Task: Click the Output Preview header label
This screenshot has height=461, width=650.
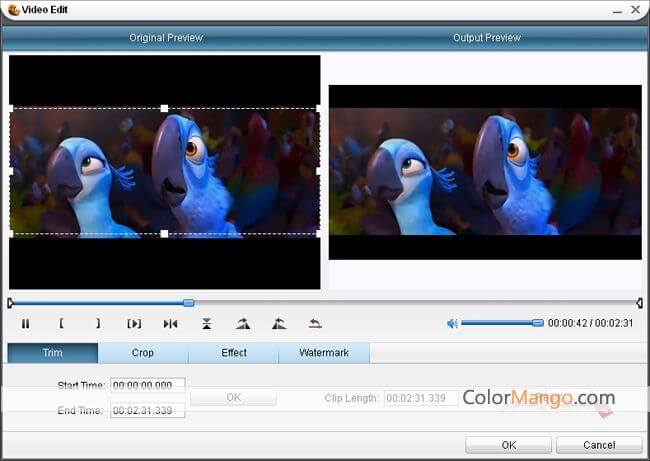Action: pyautogui.click(x=487, y=38)
